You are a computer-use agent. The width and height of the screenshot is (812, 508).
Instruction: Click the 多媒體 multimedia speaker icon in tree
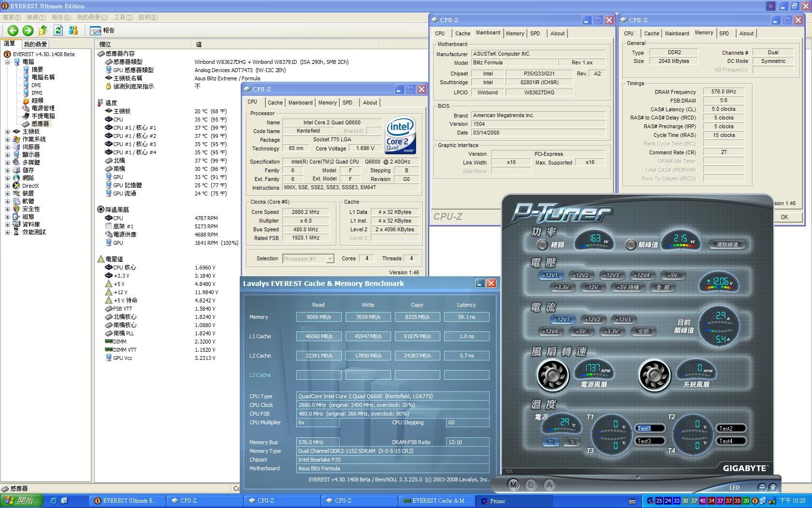17,163
